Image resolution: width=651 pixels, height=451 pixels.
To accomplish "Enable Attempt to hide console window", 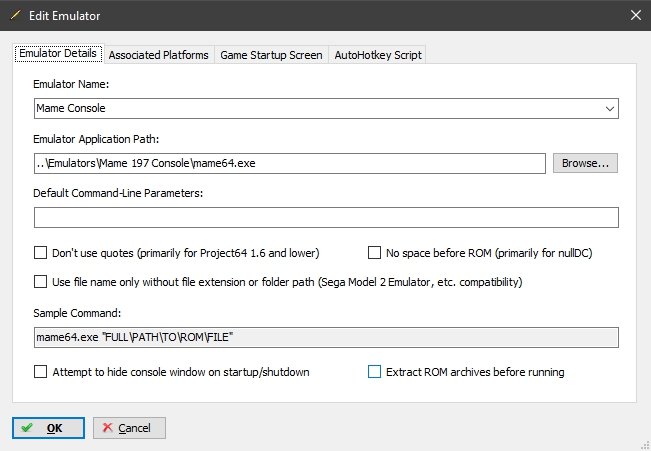I will (40, 371).
